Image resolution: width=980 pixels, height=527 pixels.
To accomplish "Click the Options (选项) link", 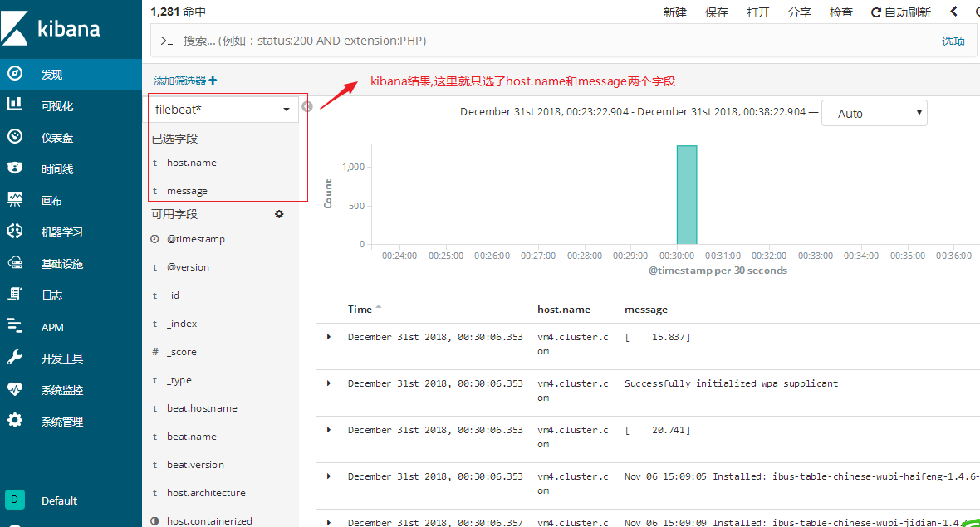I will click(953, 41).
